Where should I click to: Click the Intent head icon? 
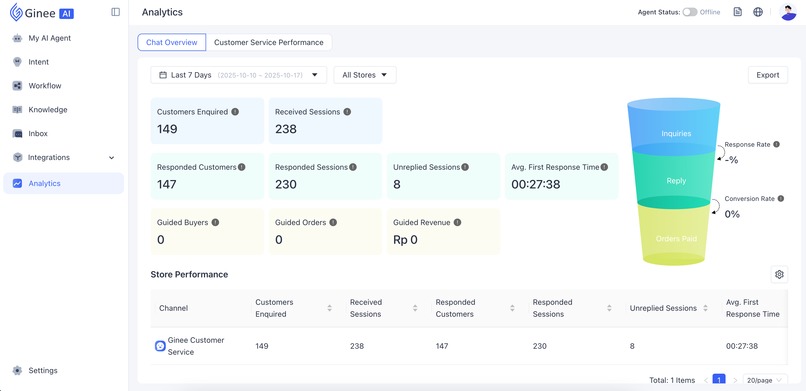(x=17, y=62)
